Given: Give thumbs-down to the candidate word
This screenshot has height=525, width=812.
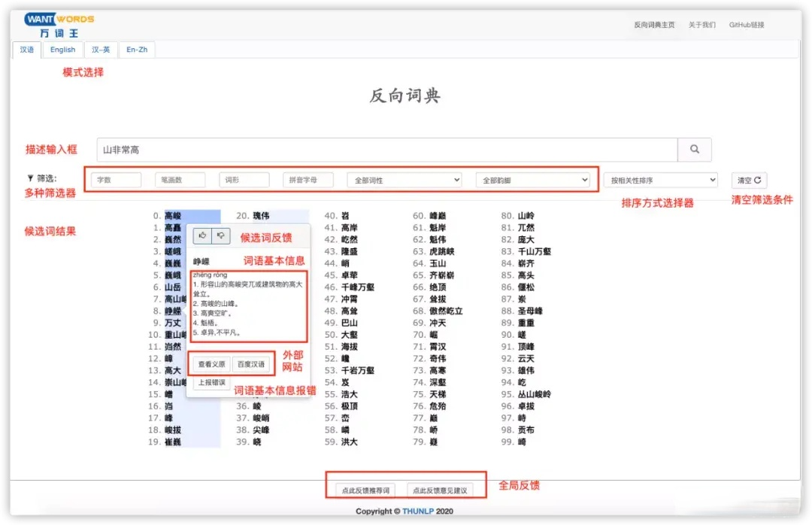Looking at the screenshot, I should tap(220, 236).
